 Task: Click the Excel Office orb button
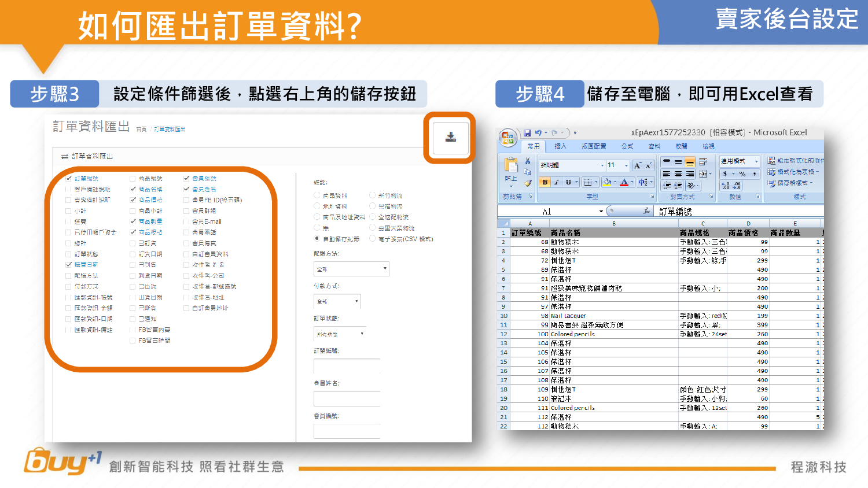pos(507,138)
